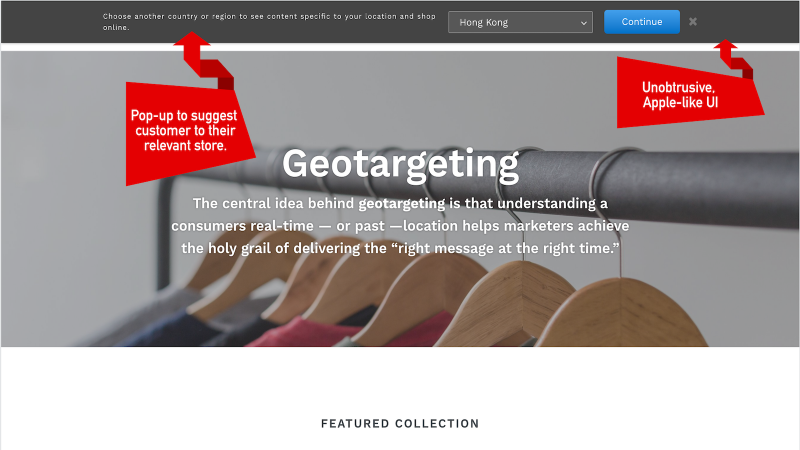The height and width of the screenshot is (450, 800).
Task: Click the large Geotargeting headline
Action: tap(401, 164)
